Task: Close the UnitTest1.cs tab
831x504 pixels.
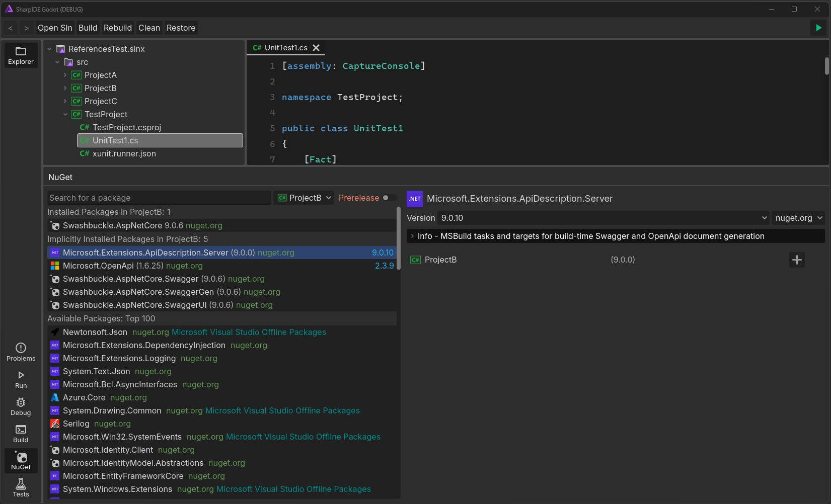Action: tap(316, 48)
